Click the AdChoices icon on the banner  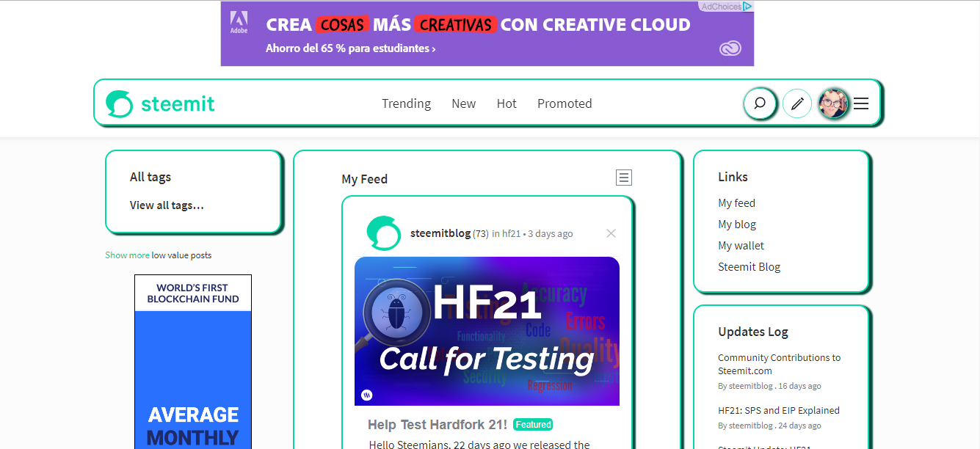(747, 7)
